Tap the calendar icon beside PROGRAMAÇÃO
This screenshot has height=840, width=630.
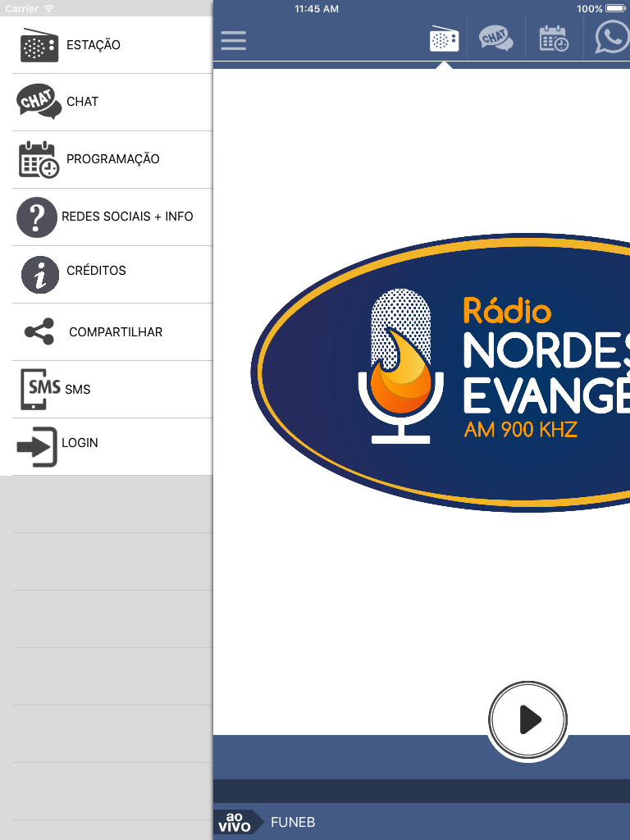(39, 160)
